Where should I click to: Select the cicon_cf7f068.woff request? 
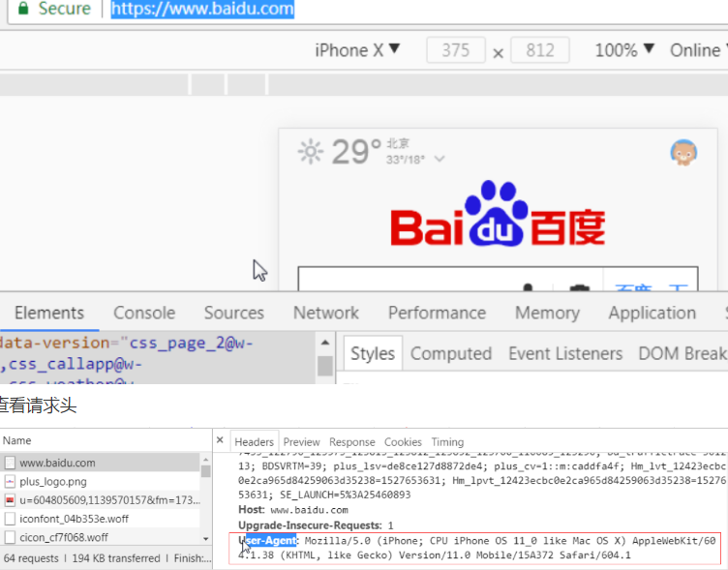pos(101,537)
